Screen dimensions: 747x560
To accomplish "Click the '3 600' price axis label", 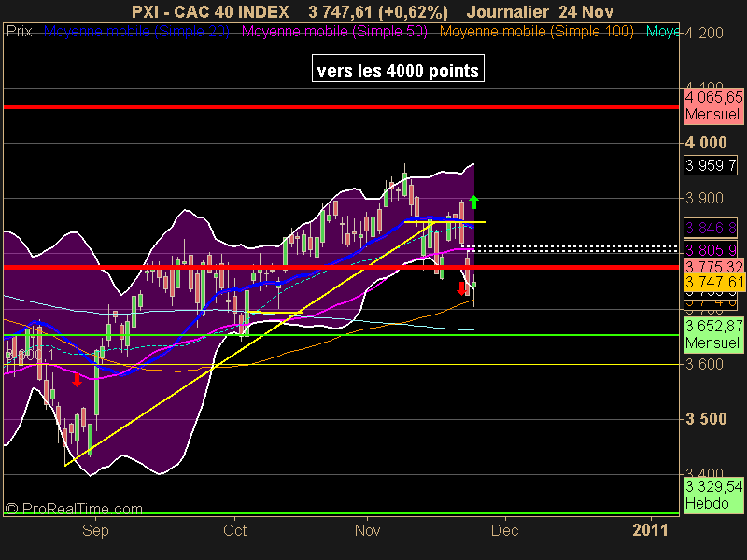I will pyautogui.click(x=704, y=364).
